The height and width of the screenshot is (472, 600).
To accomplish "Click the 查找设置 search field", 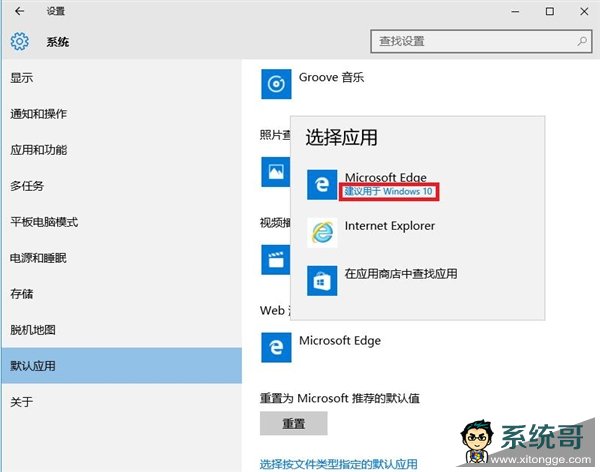I will (481, 41).
